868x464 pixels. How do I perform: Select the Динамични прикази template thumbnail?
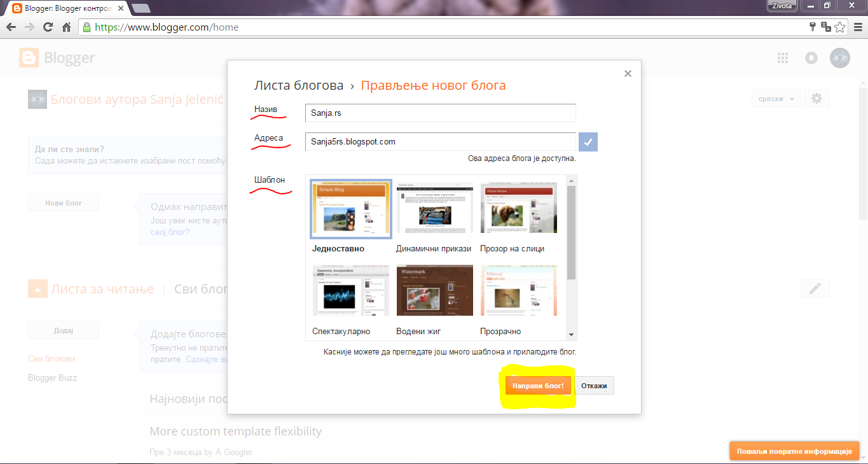[434, 209]
